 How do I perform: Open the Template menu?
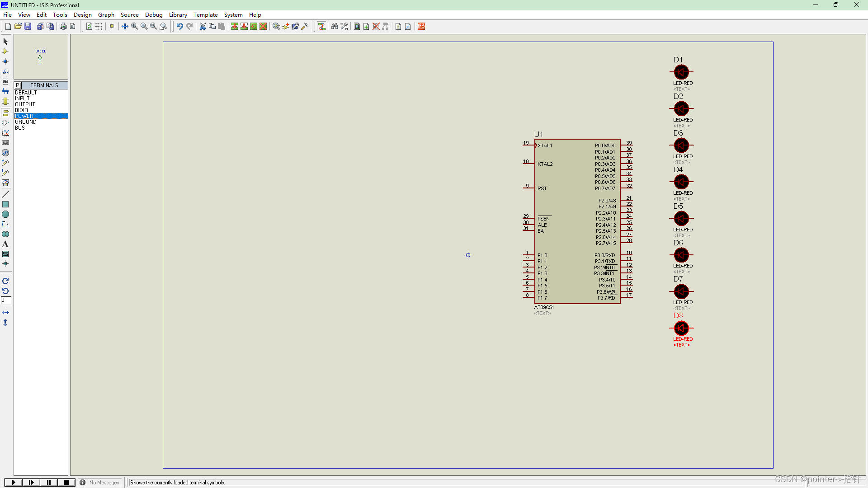(x=206, y=14)
